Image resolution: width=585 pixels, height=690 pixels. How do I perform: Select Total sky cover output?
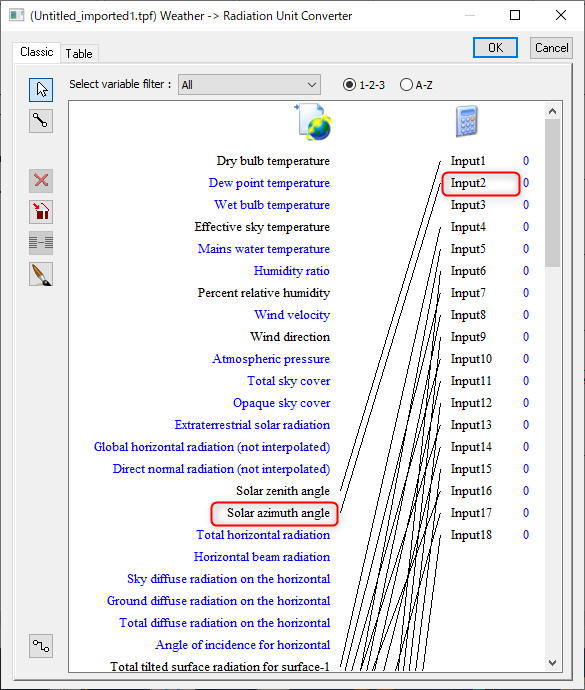tap(288, 381)
